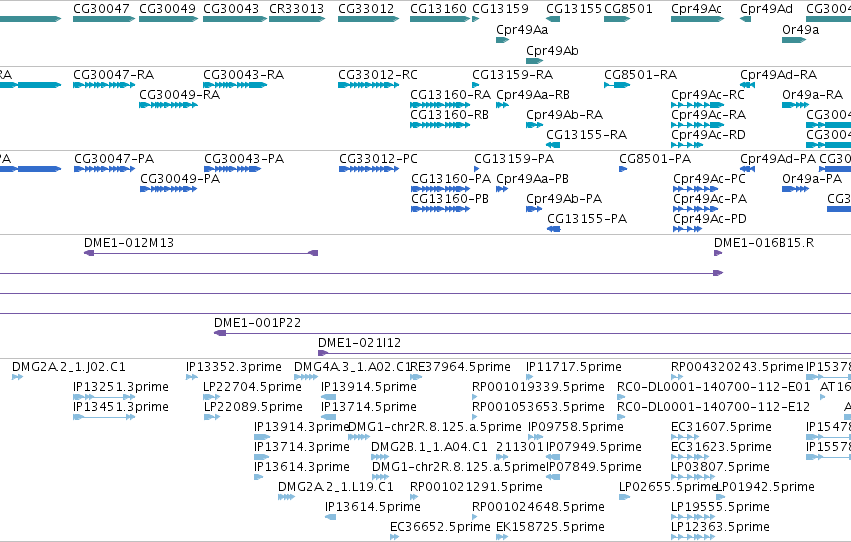851x542 pixels.
Task: Select BAC end DME1-016B15.R
Action: 717,253
